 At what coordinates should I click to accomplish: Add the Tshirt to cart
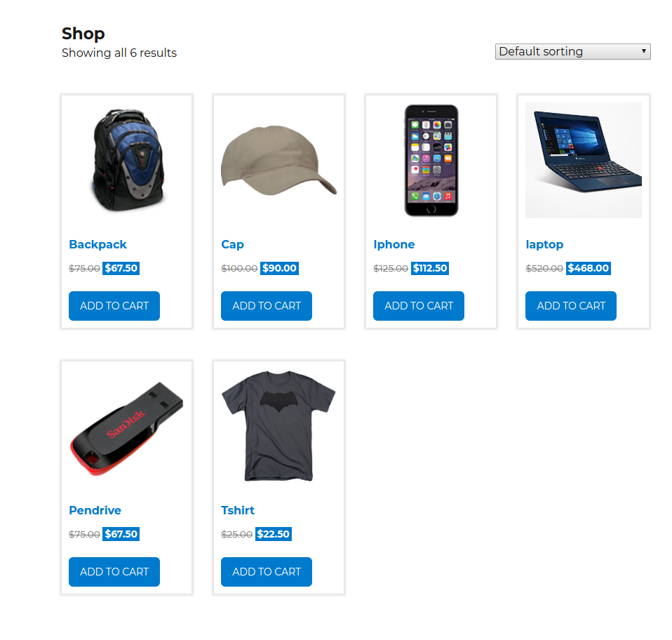pos(267,572)
